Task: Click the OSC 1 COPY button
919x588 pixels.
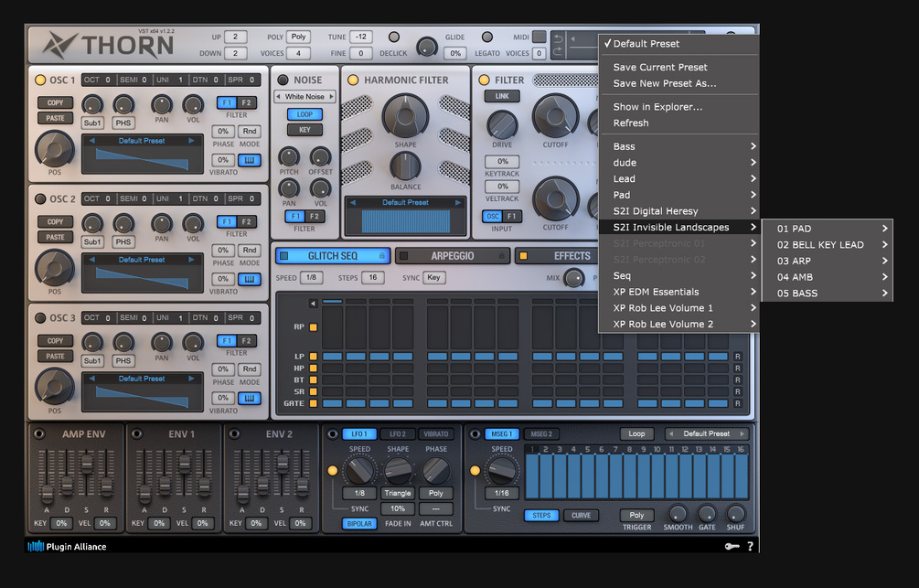Action: 55,102
